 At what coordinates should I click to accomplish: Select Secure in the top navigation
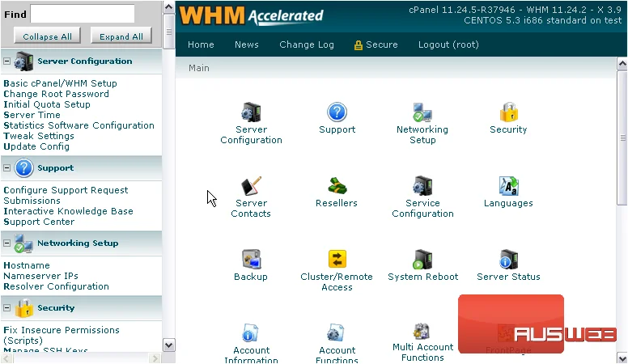pyautogui.click(x=382, y=44)
